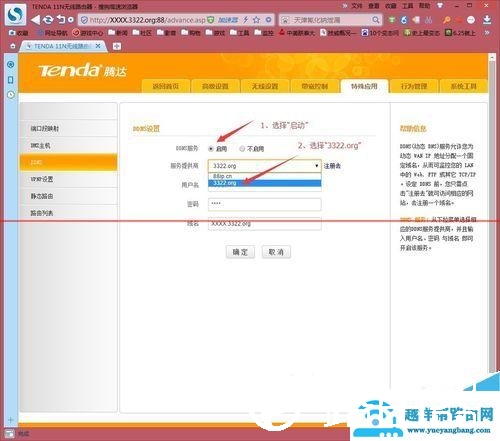Open the 工具 menu

click(x=407, y=6)
